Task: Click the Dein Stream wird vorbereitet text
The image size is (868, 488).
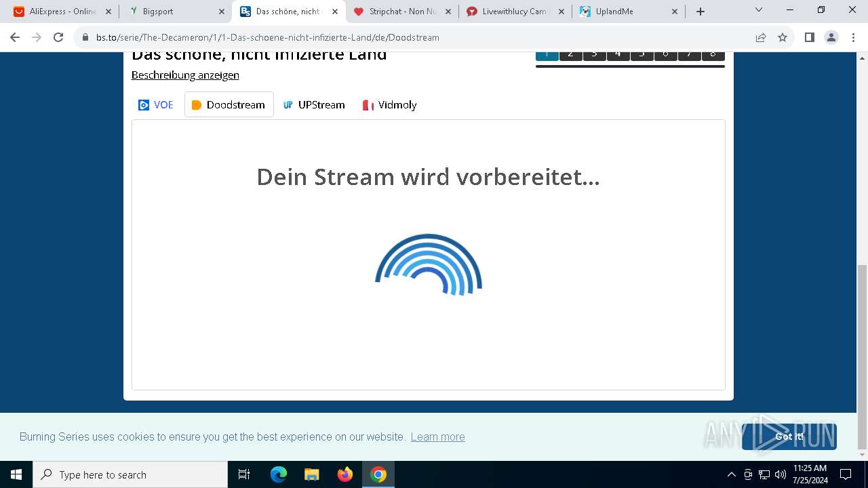Action: (428, 177)
